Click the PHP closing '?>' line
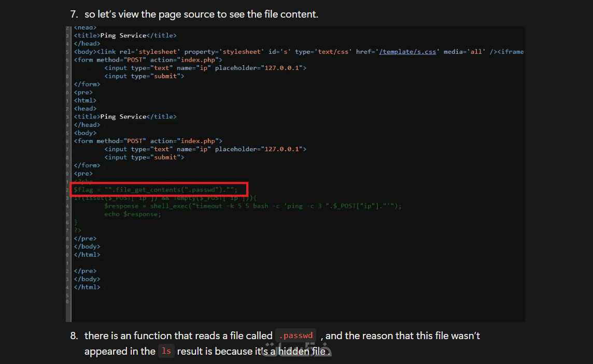 (78, 230)
